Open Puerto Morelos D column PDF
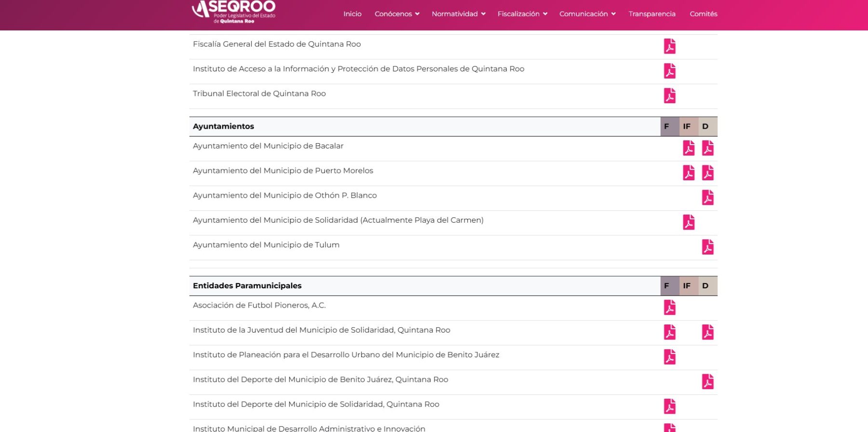This screenshot has height=432, width=868. [x=707, y=173]
